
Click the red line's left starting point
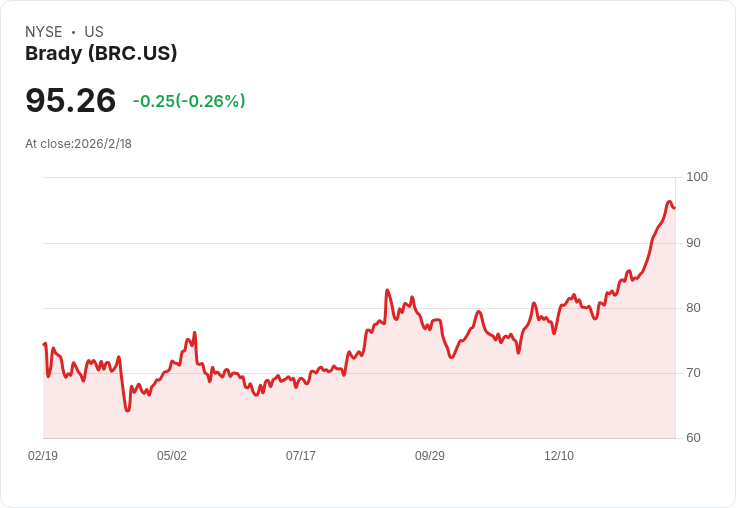[x=44, y=344]
